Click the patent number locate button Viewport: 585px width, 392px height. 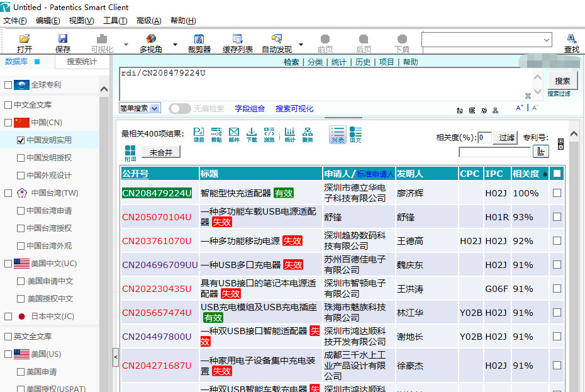coord(541,152)
